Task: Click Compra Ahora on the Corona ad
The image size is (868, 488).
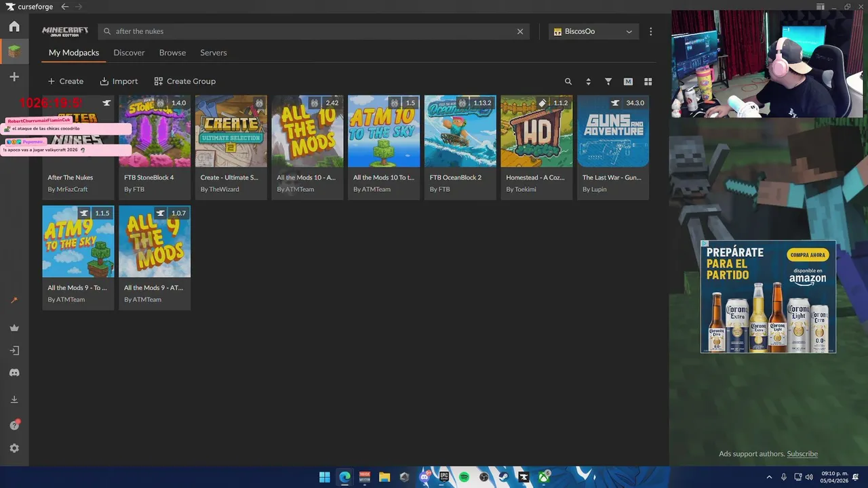Action: (809, 255)
